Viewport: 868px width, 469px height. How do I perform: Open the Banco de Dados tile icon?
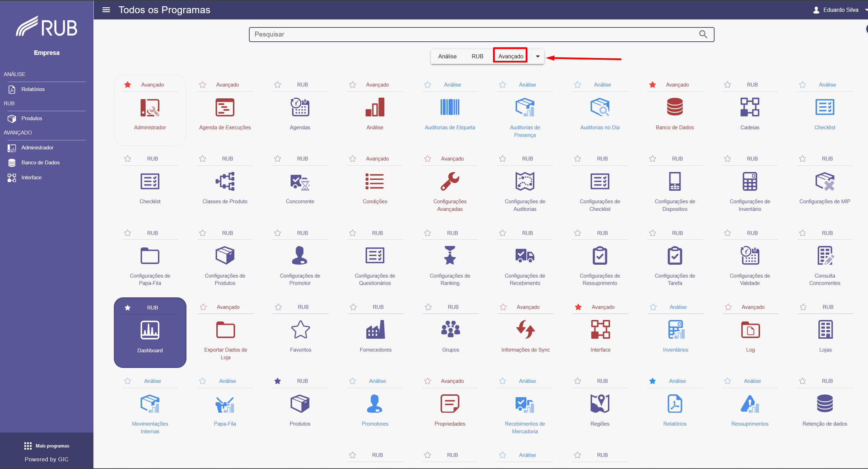pos(675,107)
